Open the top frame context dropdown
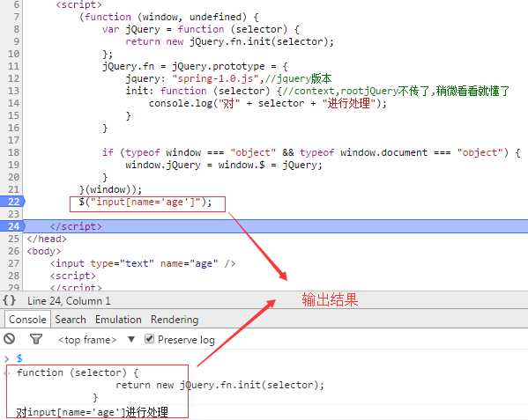 point(96,340)
